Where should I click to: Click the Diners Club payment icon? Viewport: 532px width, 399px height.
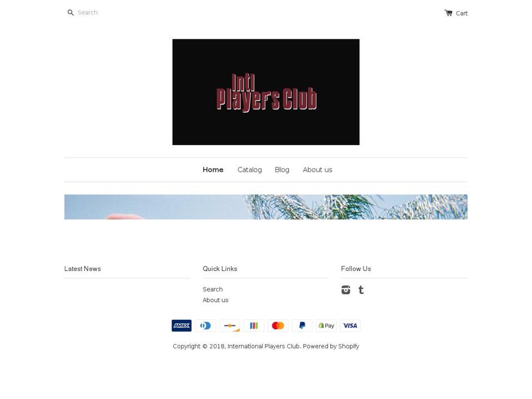206,325
